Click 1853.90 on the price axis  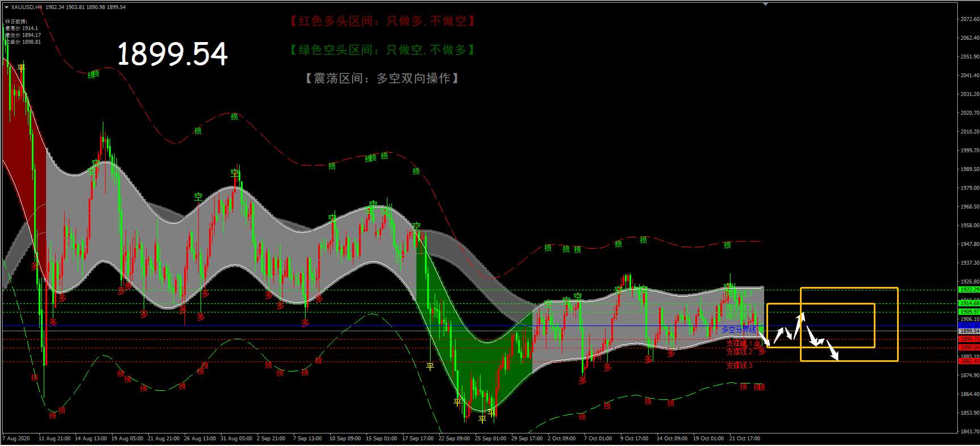(969, 412)
